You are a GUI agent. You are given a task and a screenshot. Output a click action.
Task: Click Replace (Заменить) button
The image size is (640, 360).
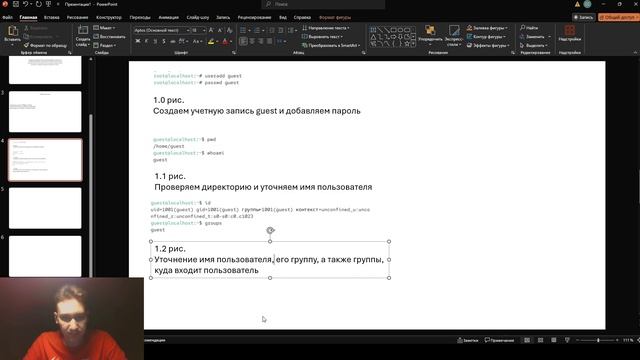535,37
